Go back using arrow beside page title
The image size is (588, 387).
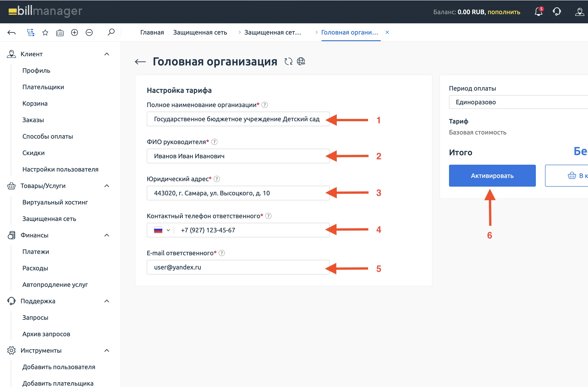click(x=140, y=62)
